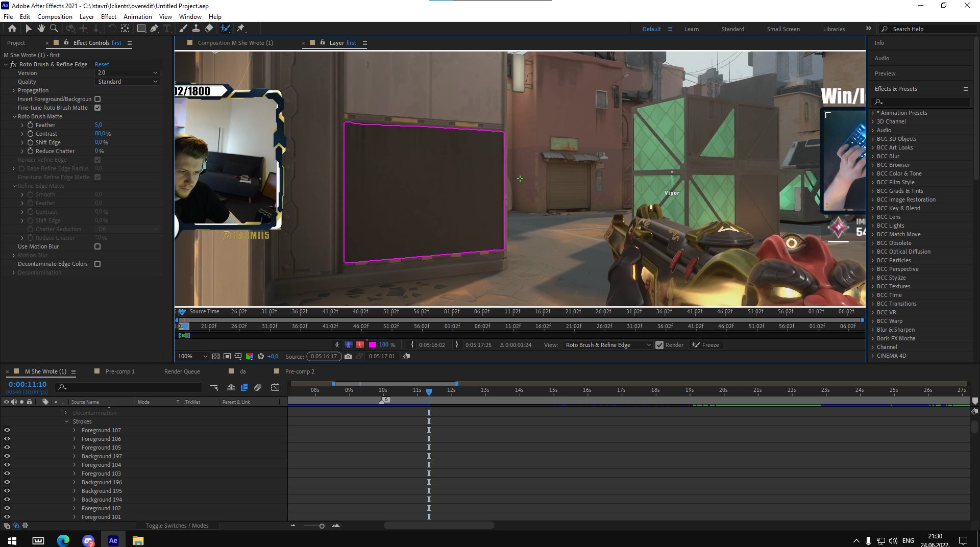The image size is (980, 547).
Task: Open the View Roto Brush dropdown
Action: point(607,345)
